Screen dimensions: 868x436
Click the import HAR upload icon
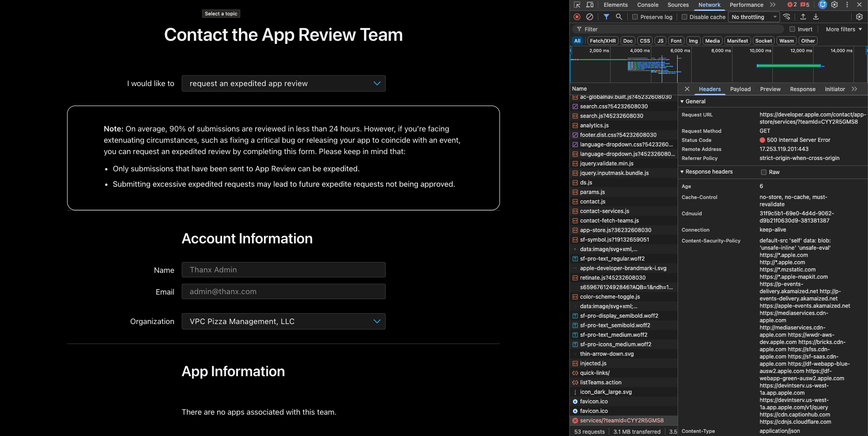coord(803,17)
